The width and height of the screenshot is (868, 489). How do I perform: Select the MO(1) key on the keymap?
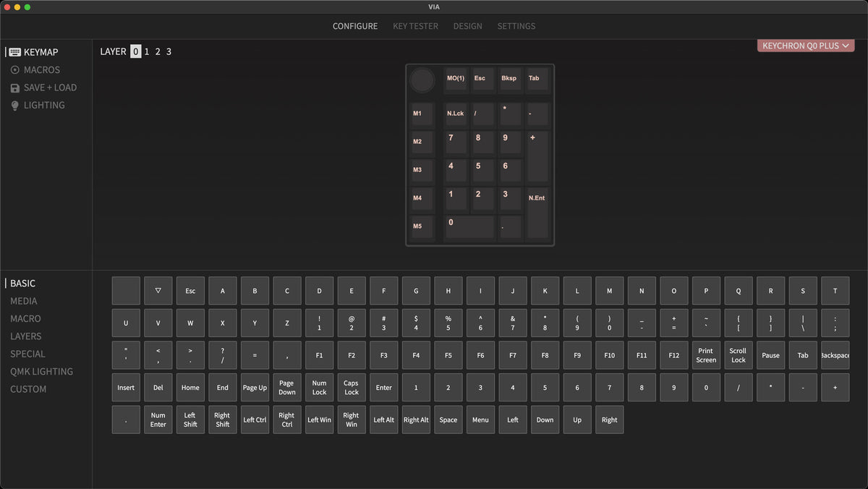coord(456,80)
